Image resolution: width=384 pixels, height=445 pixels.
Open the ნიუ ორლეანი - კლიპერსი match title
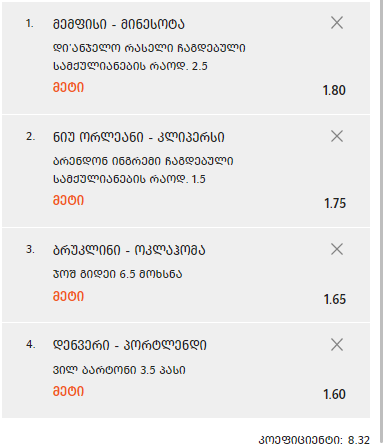139,137
